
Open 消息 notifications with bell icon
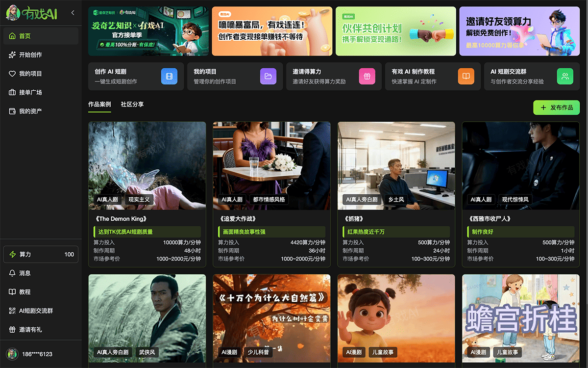24,273
